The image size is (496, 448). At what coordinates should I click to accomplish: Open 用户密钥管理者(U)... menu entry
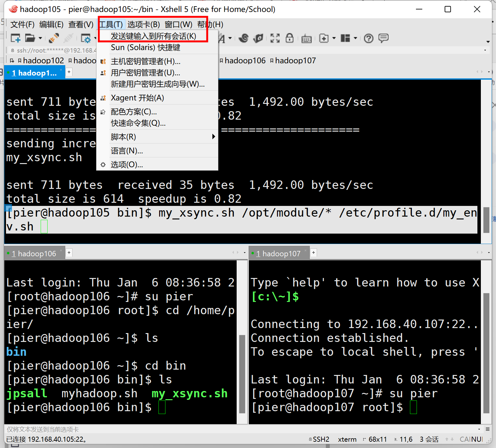tap(157, 73)
